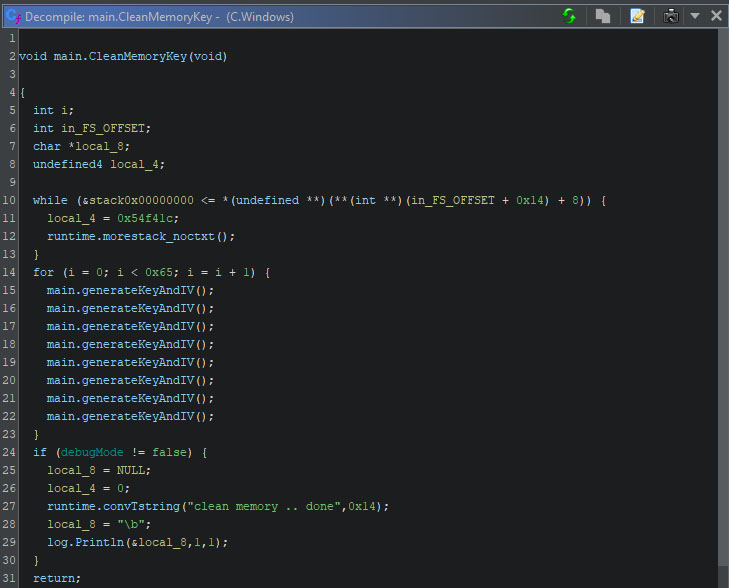Image resolution: width=729 pixels, height=588 pixels.
Task: Open the decompiler panel dropdown arrow menu
Action: [695, 16]
